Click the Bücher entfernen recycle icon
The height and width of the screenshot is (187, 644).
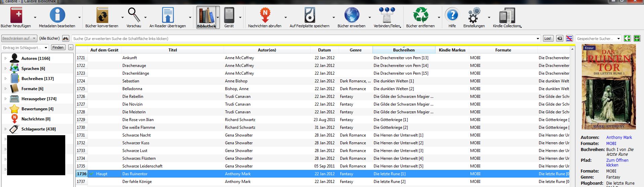pyautogui.click(x=420, y=15)
